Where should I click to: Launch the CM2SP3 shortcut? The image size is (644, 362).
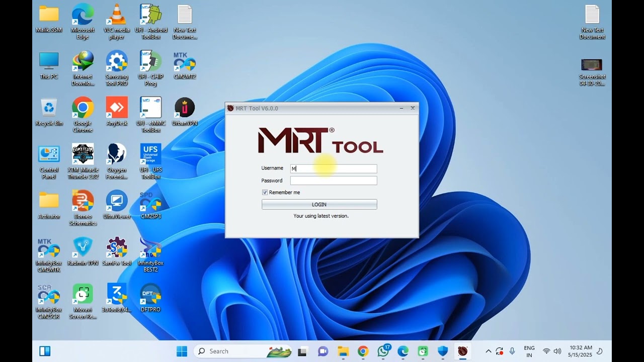click(150, 205)
